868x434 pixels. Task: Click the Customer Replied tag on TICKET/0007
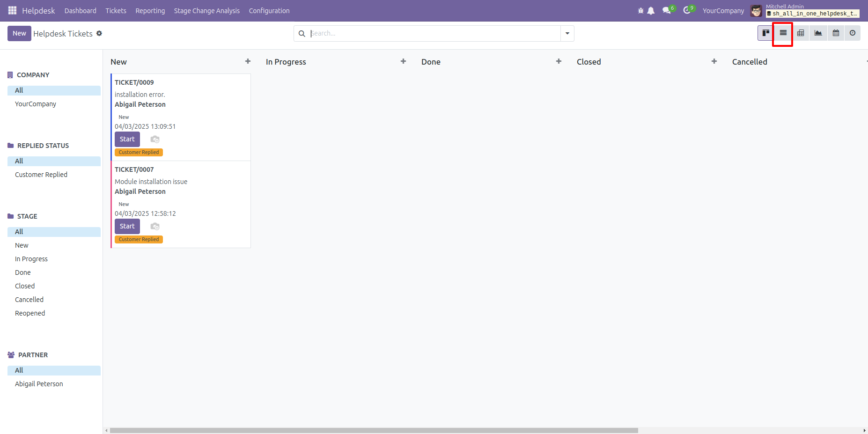[139, 239]
